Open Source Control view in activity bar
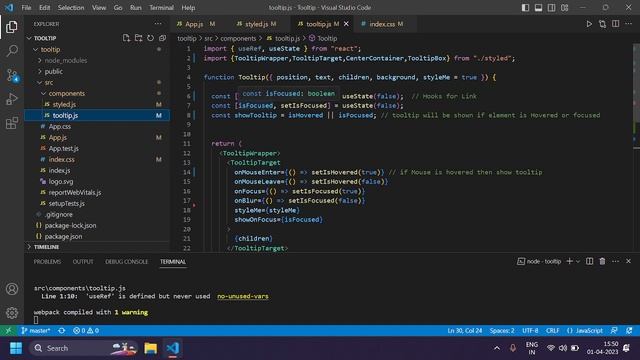640x360 pixels. [12, 75]
